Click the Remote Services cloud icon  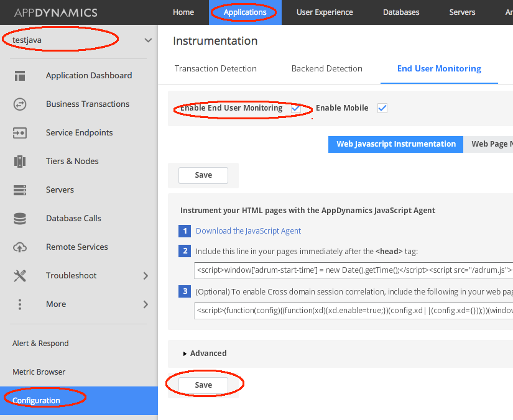(x=20, y=247)
